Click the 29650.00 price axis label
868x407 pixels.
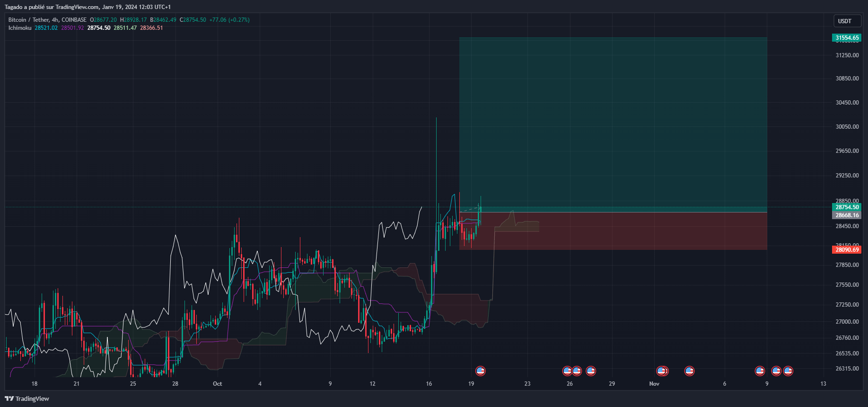click(847, 151)
